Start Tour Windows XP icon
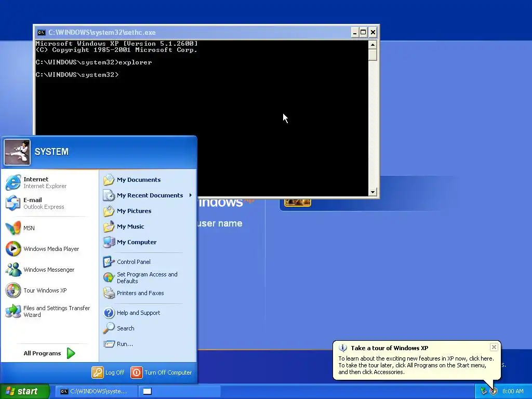Viewport: 532px width, 399px height. (13, 290)
